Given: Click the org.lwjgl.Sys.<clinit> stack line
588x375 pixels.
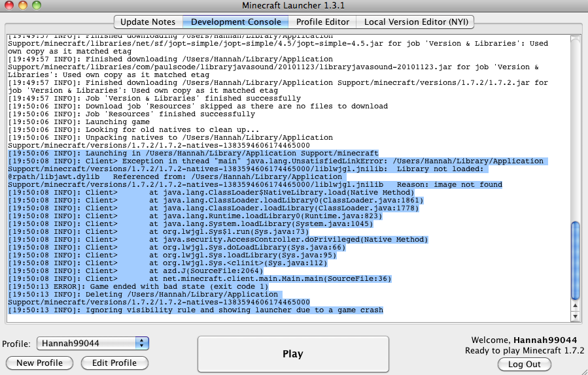Looking at the screenshot, I should coord(168,263).
